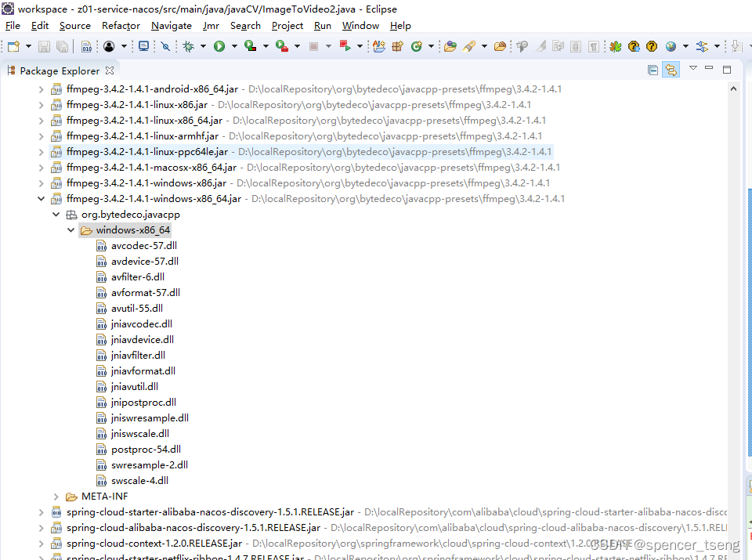Select avcodec-57.dll file
Viewport: 752px width, 560px height.
click(x=144, y=246)
